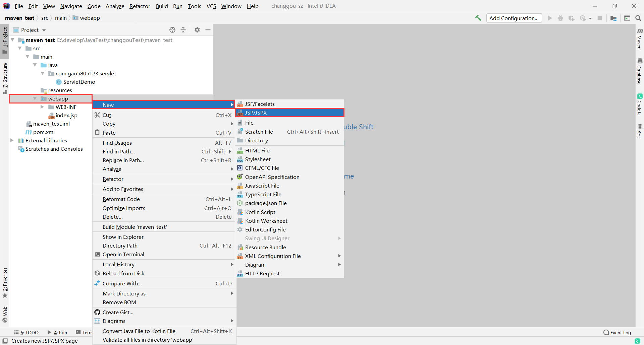Expand Refactor submenu
This screenshot has width=644, height=345.
click(x=164, y=179)
